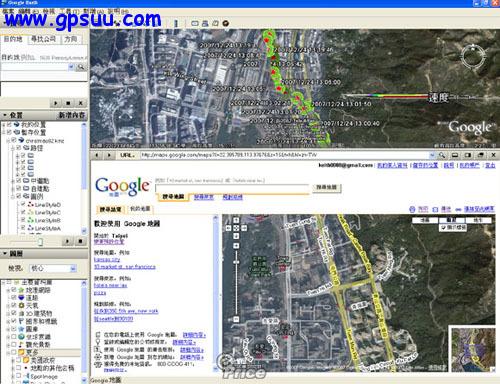Click magnifier icon right of URL bar

pos(442,155)
